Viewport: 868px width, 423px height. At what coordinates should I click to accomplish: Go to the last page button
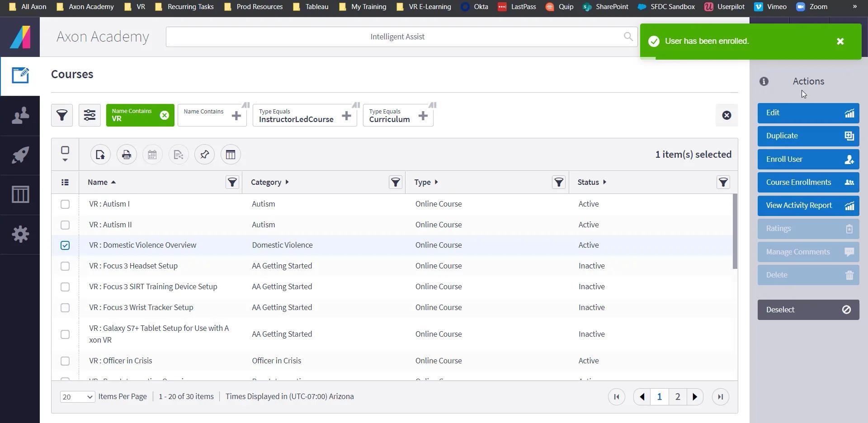coord(721,397)
